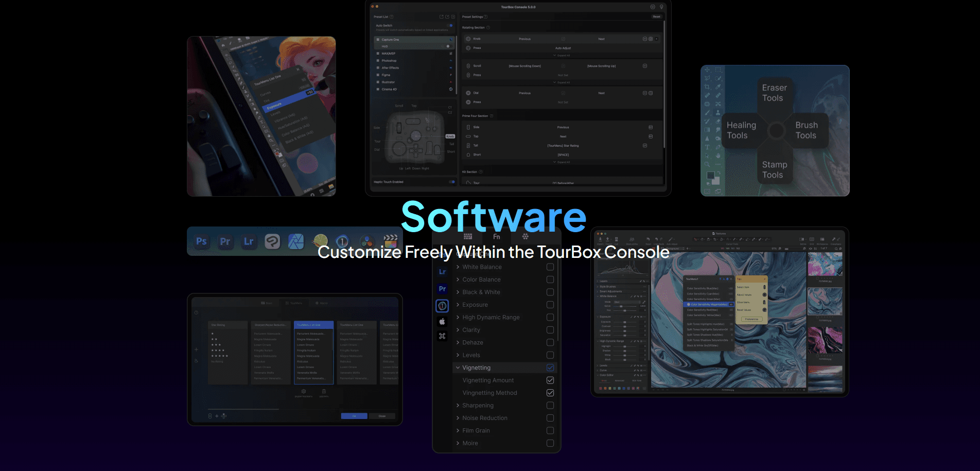Click the Reset button in Preset Settings
This screenshot has height=471, width=980.
click(656, 16)
